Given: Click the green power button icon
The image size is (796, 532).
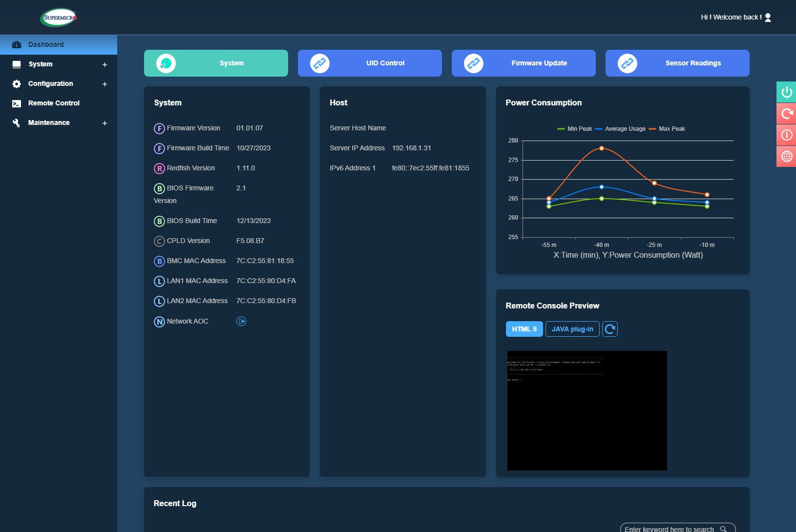Looking at the screenshot, I should point(786,92).
